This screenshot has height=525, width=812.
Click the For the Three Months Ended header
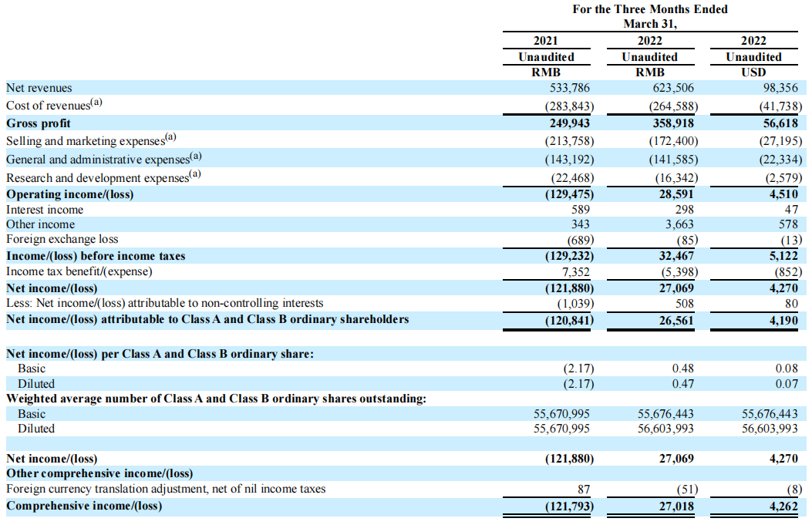click(x=650, y=9)
